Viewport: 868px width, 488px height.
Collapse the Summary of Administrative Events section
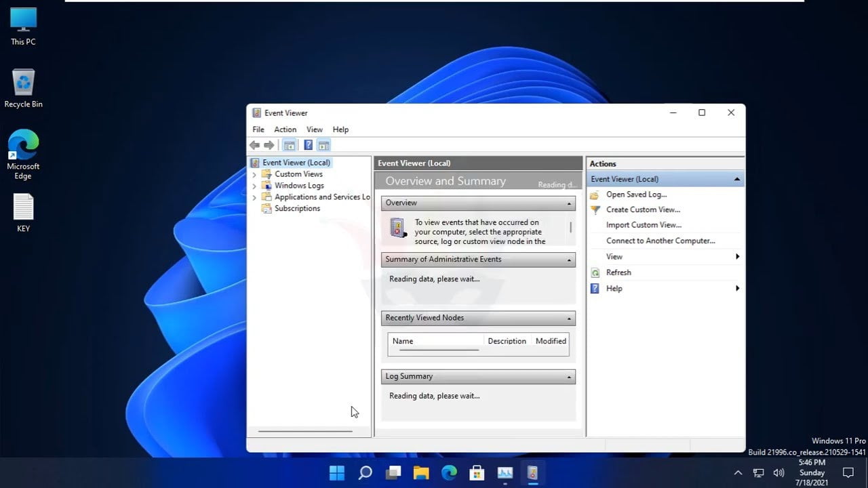[568, 260]
